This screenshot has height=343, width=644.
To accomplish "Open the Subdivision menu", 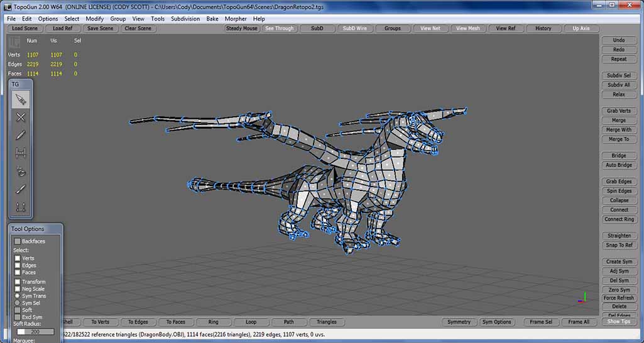I will pos(185,19).
